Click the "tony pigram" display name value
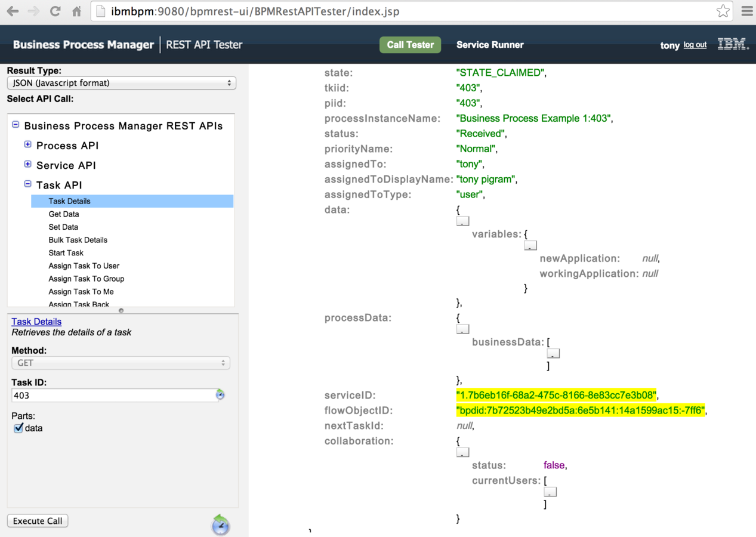The image size is (756, 537). click(486, 179)
